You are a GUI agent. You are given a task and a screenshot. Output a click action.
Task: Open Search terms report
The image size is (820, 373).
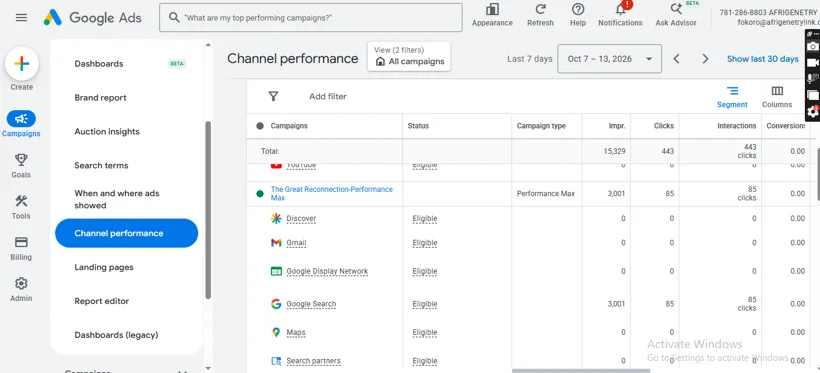(101, 166)
